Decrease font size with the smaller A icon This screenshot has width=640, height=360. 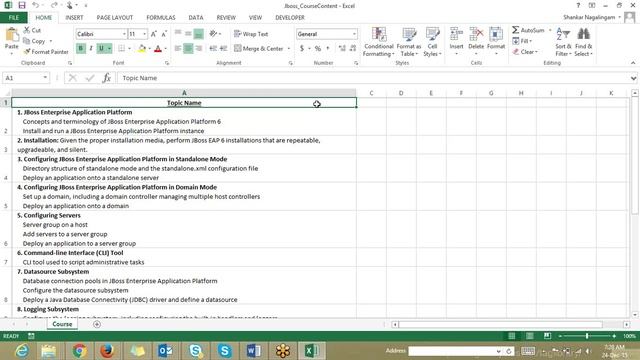click(164, 34)
